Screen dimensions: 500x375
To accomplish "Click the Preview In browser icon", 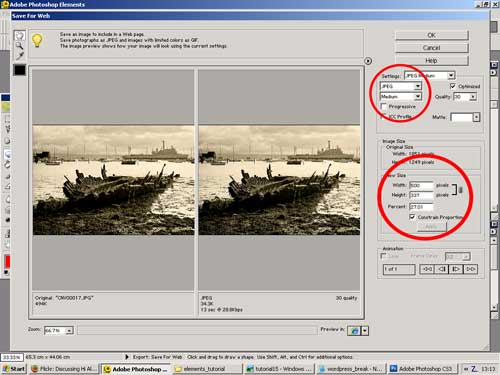I will 354,330.
